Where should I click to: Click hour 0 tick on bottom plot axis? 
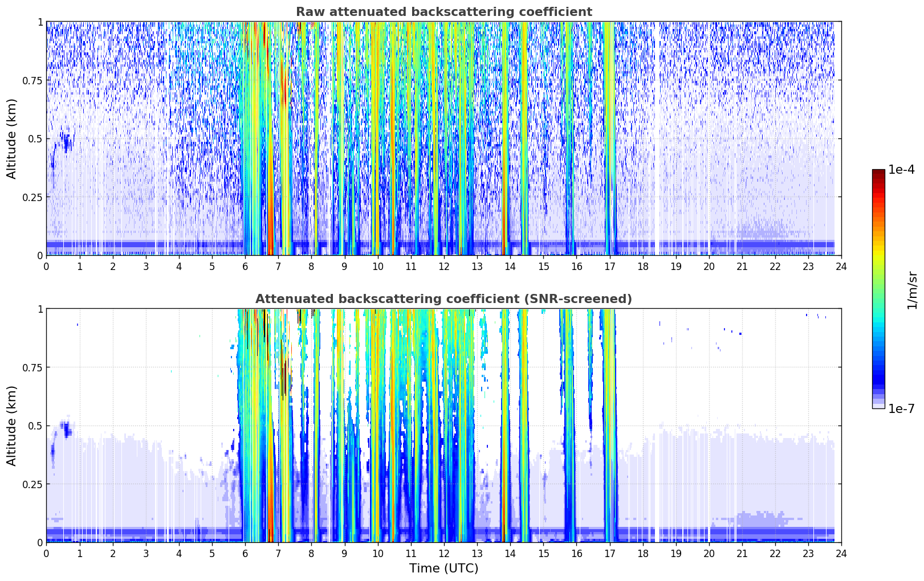click(46, 553)
